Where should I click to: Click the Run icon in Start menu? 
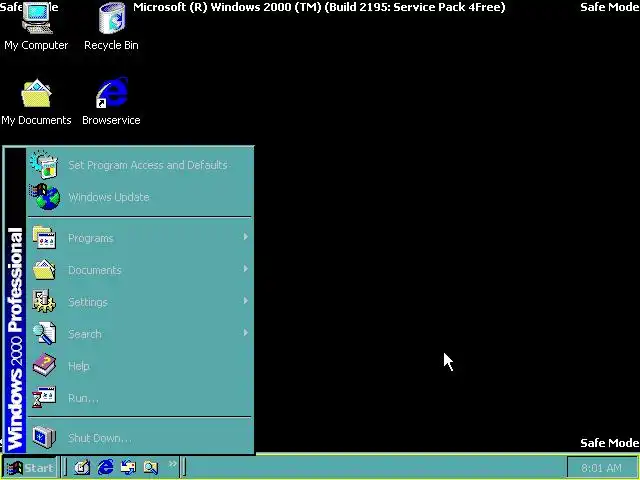44,397
